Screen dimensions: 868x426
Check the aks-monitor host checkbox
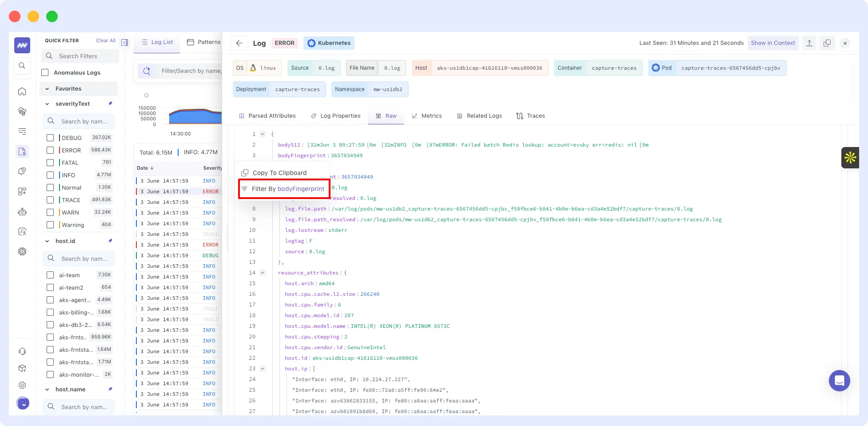point(50,374)
